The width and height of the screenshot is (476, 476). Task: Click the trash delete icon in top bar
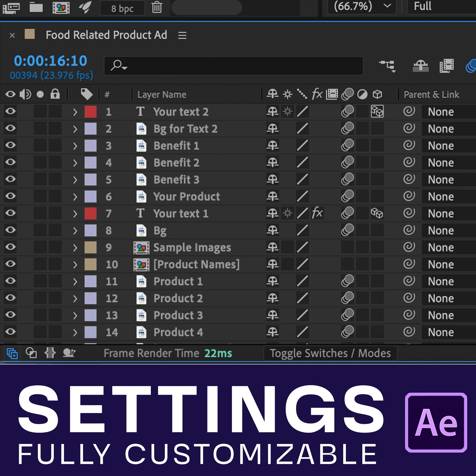(x=157, y=7)
